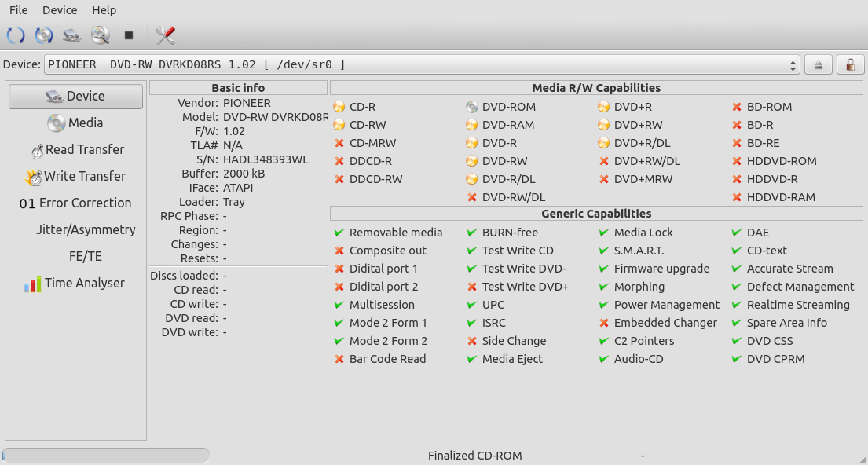Screen dimensions: 868x465
Task: Click the green check beside DVD CSS
Action: click(x=736, y=341)
